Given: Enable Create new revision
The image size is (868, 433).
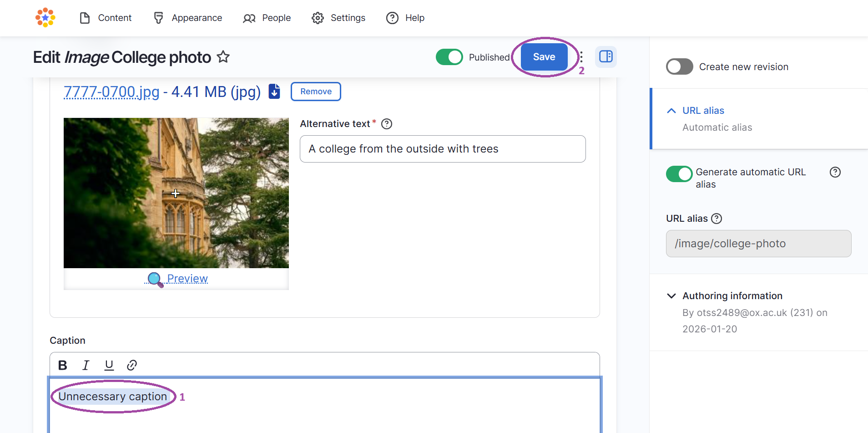Looking at the screenshot, I should pyautogui.click(x=679, y=66).
